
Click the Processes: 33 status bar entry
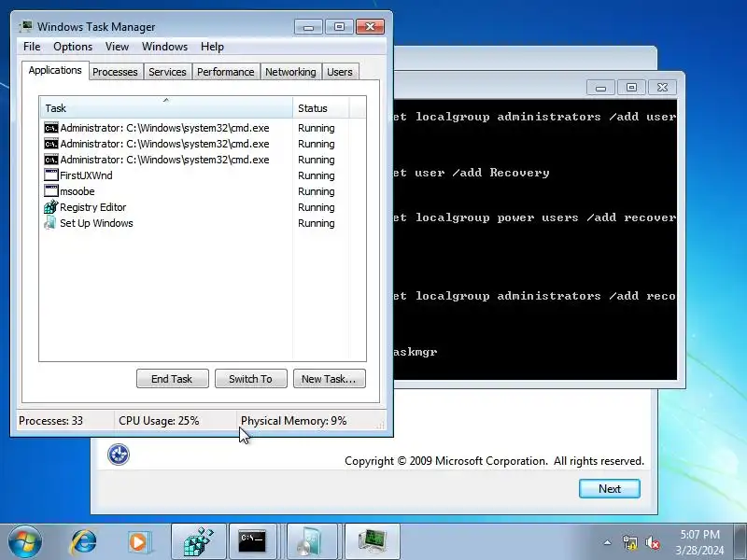(x=51, y=421)
